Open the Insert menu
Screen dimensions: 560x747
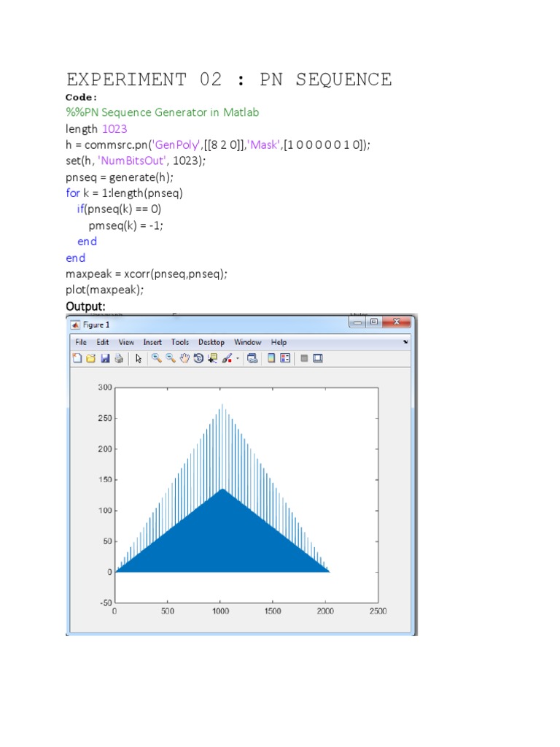click(152, 342)
